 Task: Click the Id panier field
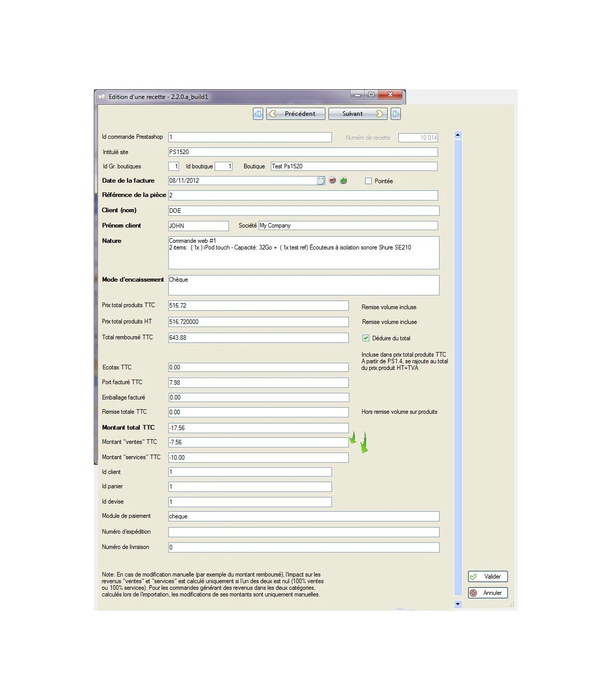[x=250, y=487]
